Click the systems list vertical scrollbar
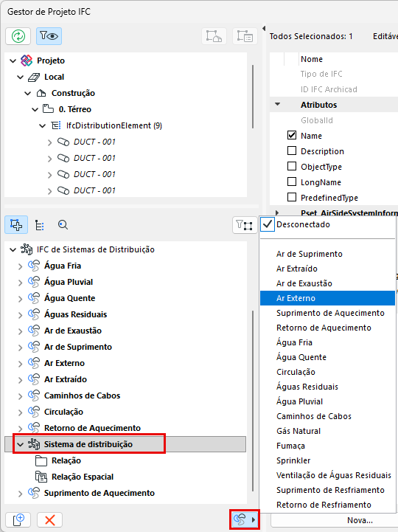 (253, 401)
